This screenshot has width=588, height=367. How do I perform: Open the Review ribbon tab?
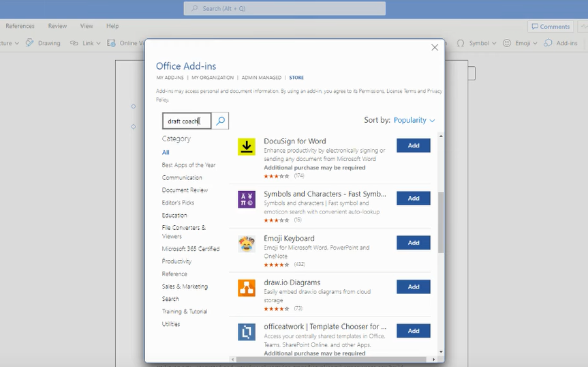click(x=57, y=26)
